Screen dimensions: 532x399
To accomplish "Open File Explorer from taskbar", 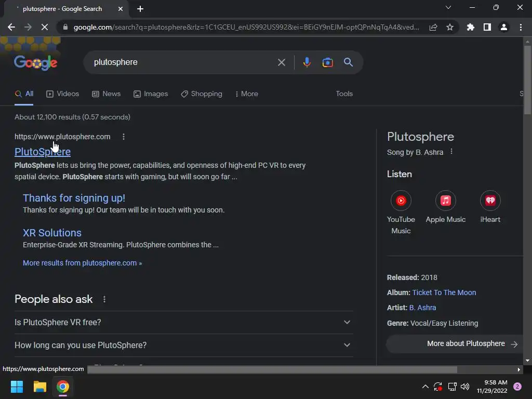I will click(39, 387).
